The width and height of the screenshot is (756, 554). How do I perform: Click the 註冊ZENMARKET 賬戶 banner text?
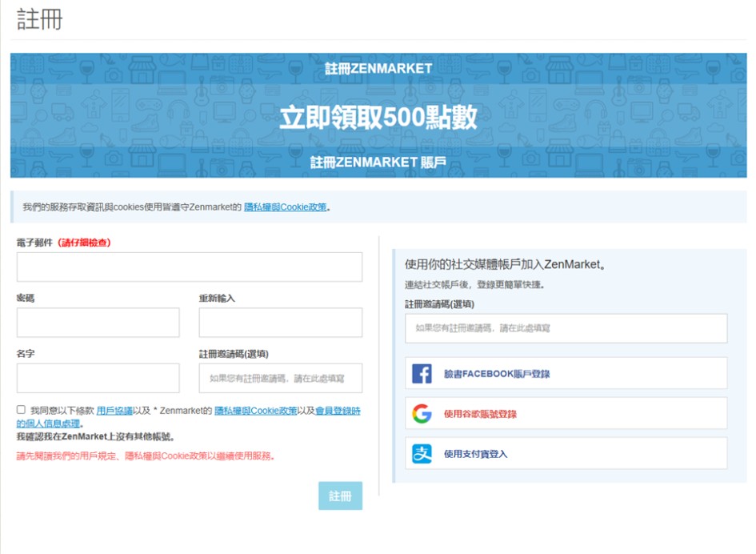(378, 163)
